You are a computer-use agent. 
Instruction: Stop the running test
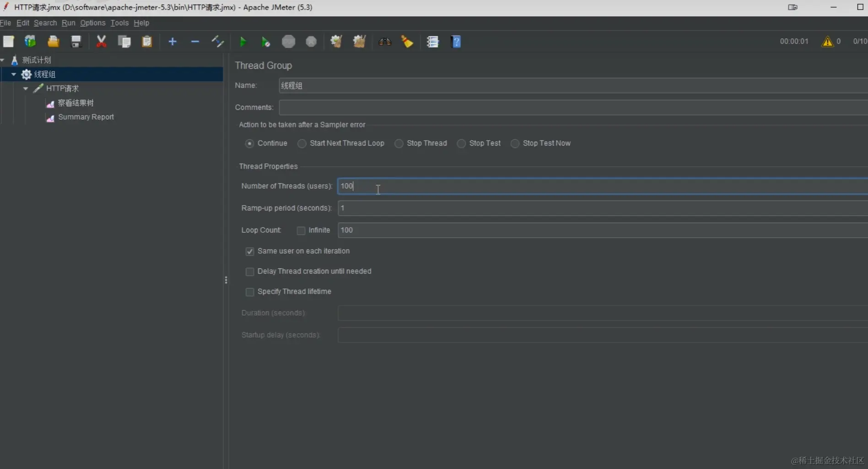point(288,42)
